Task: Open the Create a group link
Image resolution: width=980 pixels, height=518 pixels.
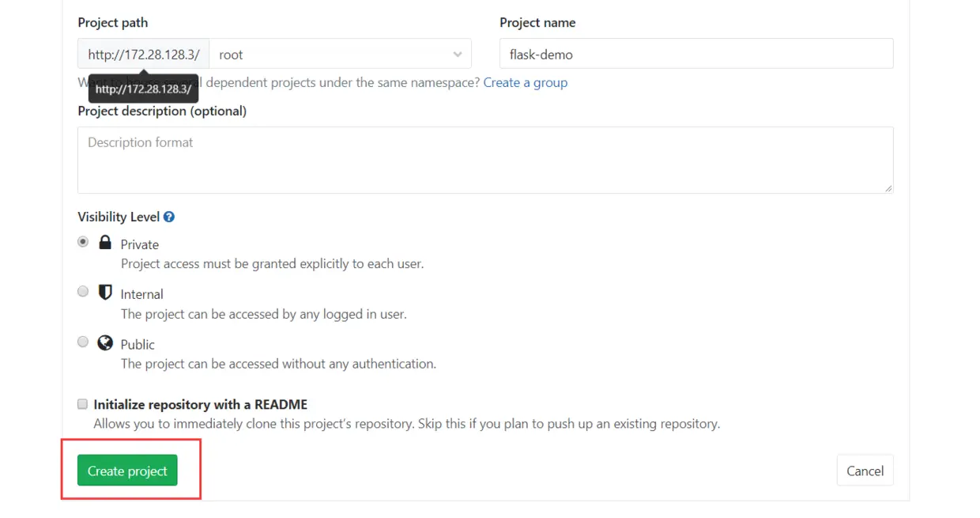Action: [x=525, y=82]
